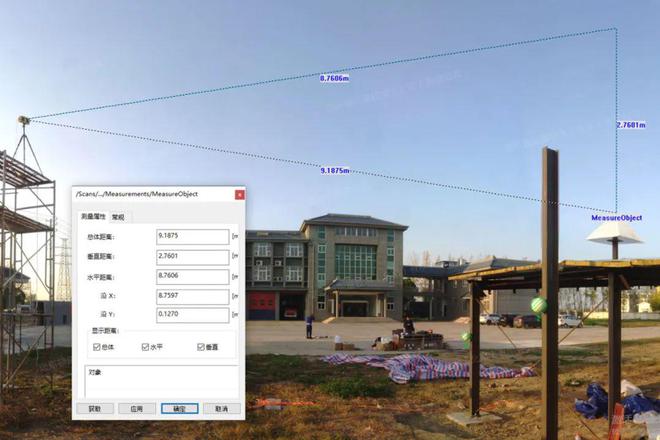Click the 沿 X value field

[192, 297]
